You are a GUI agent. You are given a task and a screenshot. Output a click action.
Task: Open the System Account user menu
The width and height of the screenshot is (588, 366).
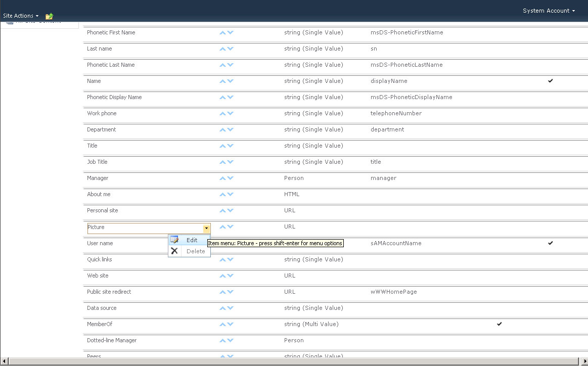coord(549,11)
